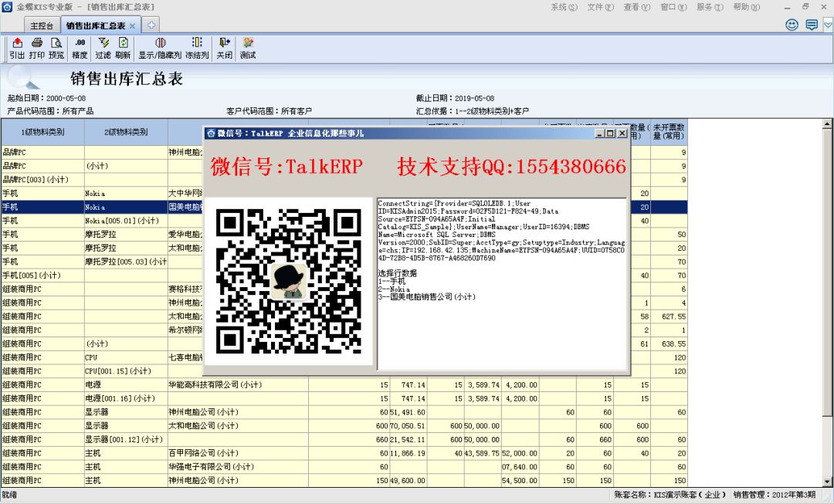
Task: Close the TalkERP popup window
Action: click(x=622, y=134)
